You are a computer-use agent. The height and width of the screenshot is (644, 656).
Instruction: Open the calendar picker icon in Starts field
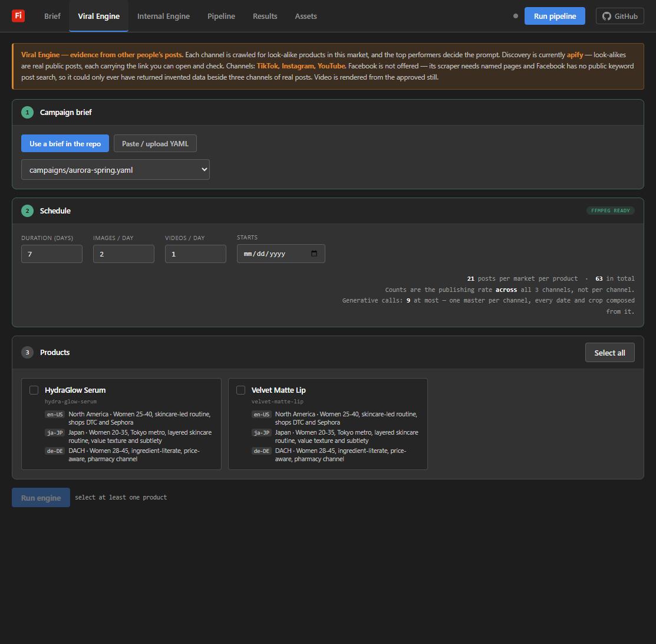coord(314,254)
